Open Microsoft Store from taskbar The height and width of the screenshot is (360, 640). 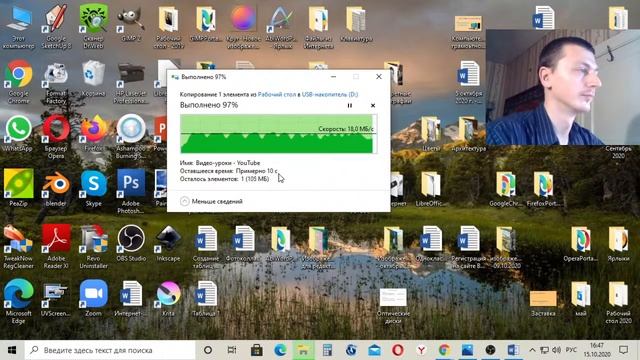point(257,350)
